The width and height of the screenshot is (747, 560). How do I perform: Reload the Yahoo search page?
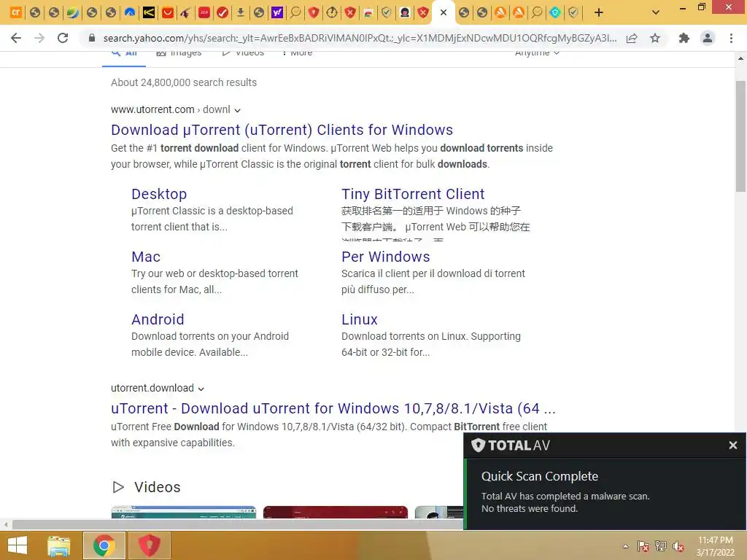pyautogui.click(x=63, y=38)
